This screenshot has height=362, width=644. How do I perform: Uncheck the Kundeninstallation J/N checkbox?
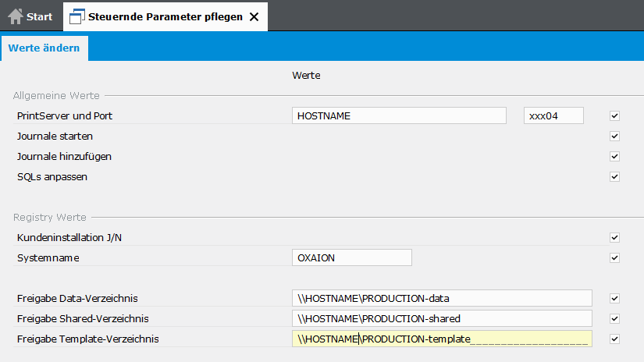(615, 238)
